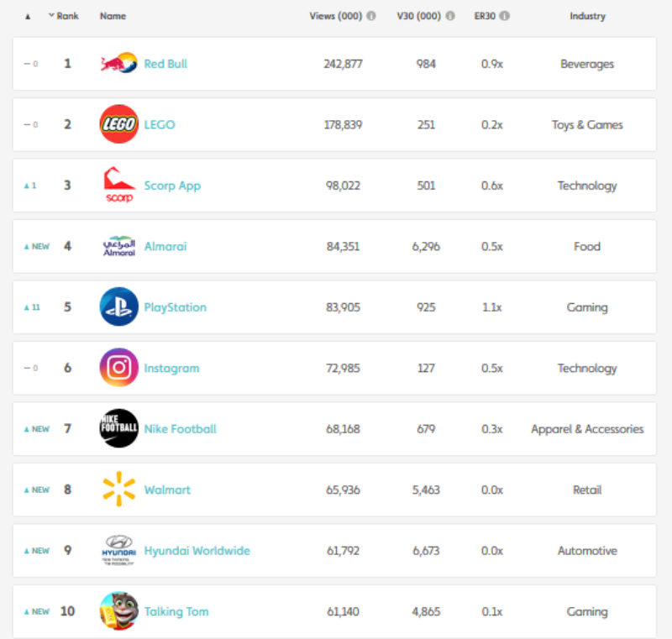
Task: Click info icon next to Views (000)
Action: (371, 16)
